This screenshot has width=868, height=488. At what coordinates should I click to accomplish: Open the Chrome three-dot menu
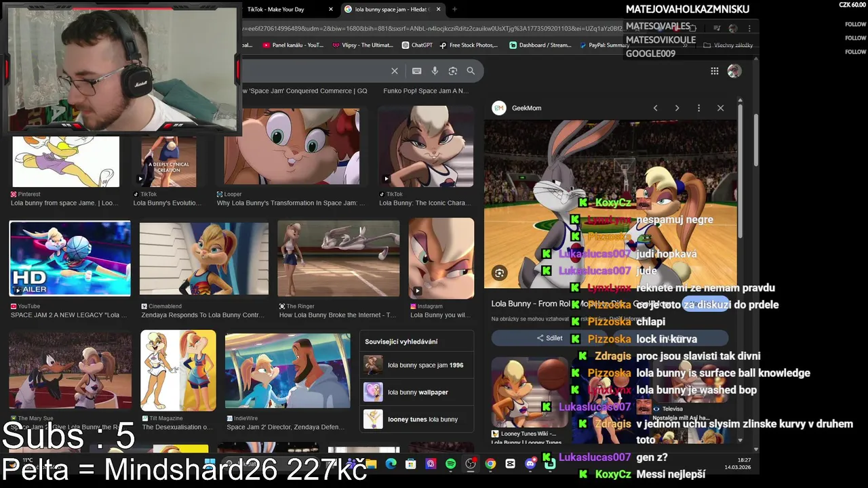tap(749, 28)
